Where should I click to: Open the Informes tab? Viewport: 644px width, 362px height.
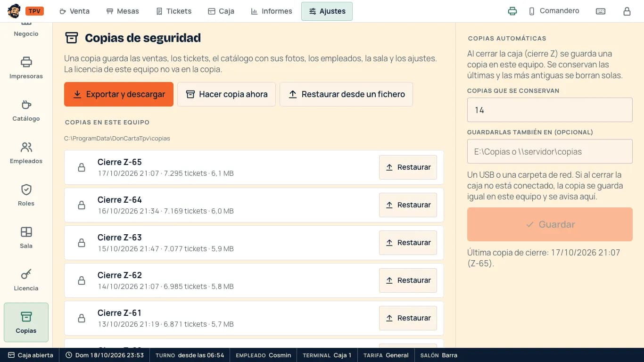coord(272,11)
